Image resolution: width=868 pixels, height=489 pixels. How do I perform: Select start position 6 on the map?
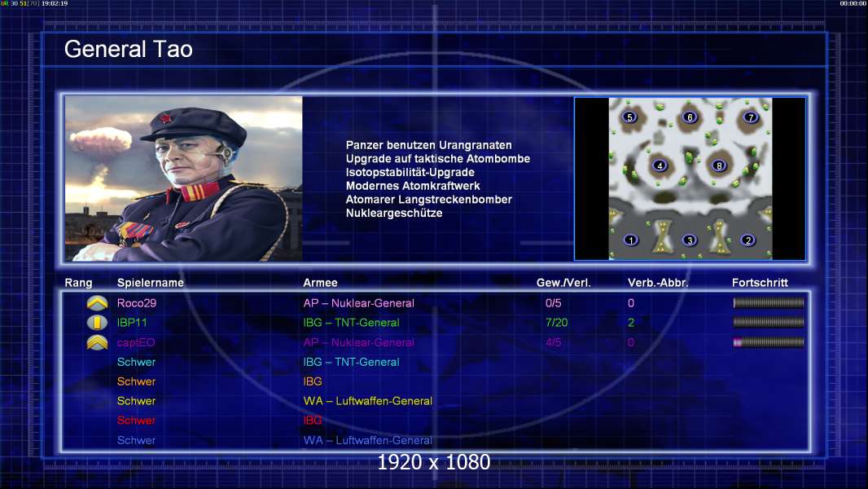pyautogui.click(x=690, y=117)
